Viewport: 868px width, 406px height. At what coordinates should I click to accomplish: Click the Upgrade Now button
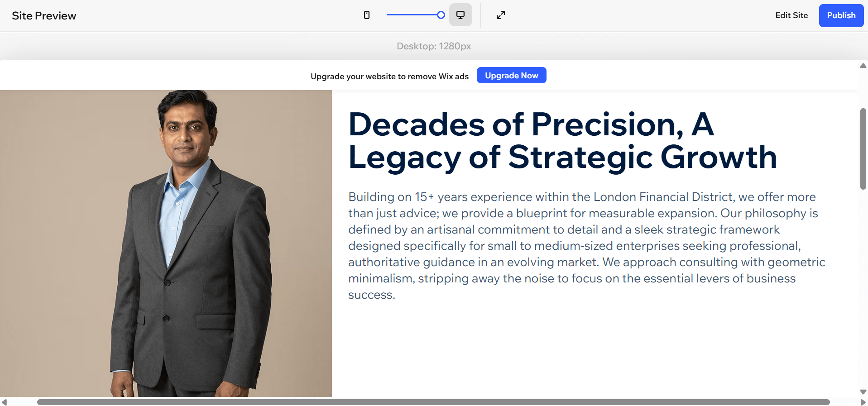click(511, 75)
